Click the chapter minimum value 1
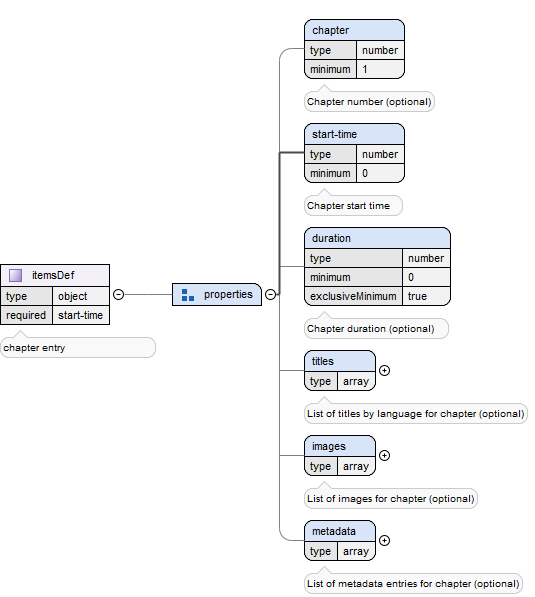 coord(380,69)
